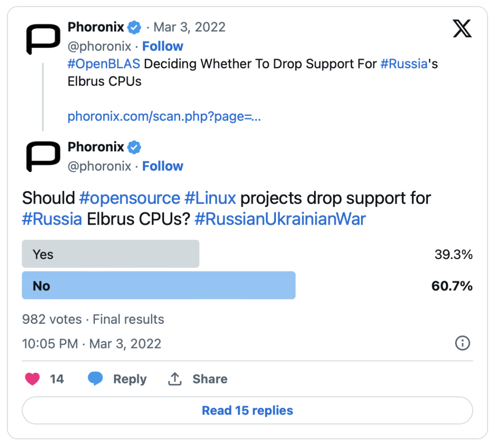Click the X logo icon
The height and width of the screenshot is (448, 495).
(x=462, y=29)
